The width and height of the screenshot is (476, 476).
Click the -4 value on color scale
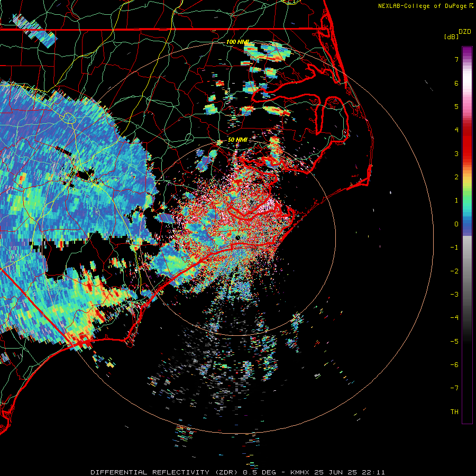click(454, 318)
